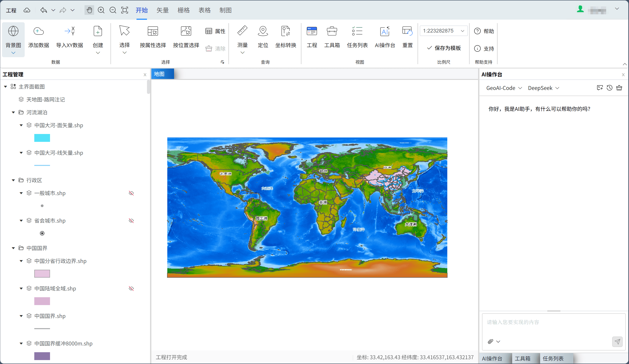Collapse the 河流湖泊 folder group
Viewport: 629px width, 364px height.
(13, 112)
